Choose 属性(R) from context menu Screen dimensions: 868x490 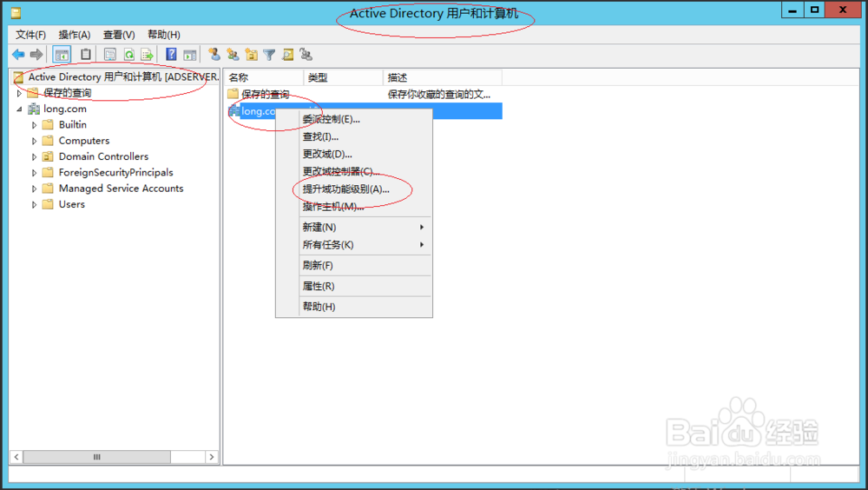coord(354,286)
